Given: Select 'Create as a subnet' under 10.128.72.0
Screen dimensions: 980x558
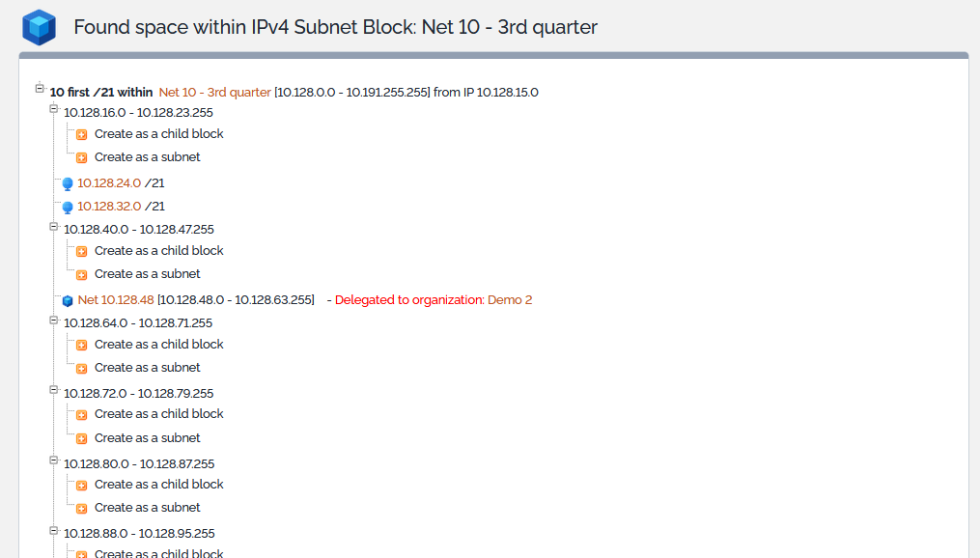Looking at the screenshot, I should tap(147, 437).
